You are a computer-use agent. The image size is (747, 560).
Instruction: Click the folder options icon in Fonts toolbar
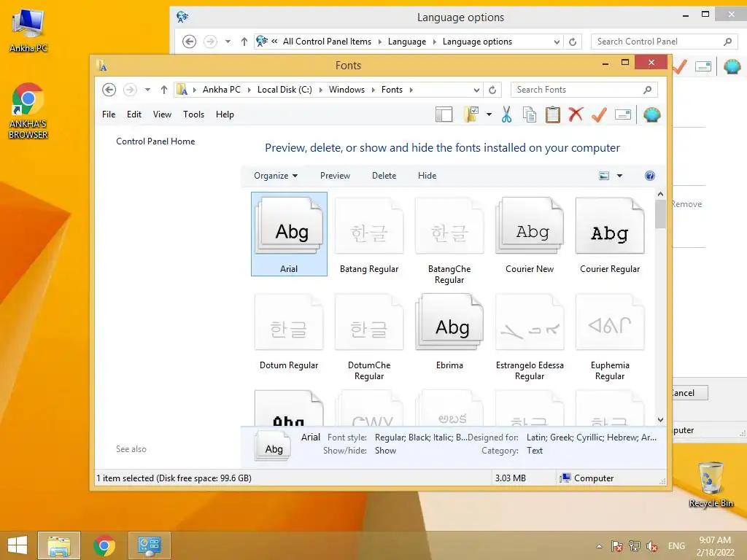471,114
